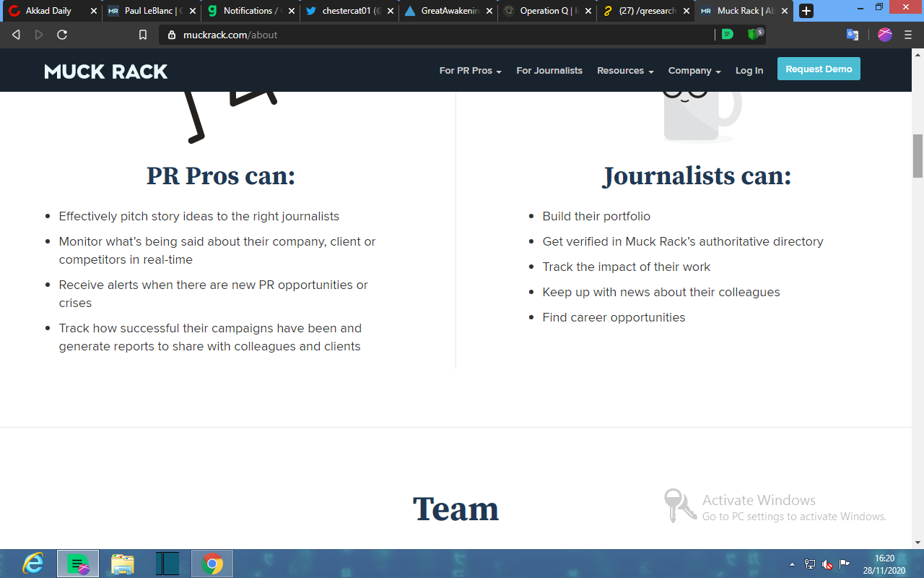Click the muted volume tray icon
The image size is (924, 578).
coord(827,564)
